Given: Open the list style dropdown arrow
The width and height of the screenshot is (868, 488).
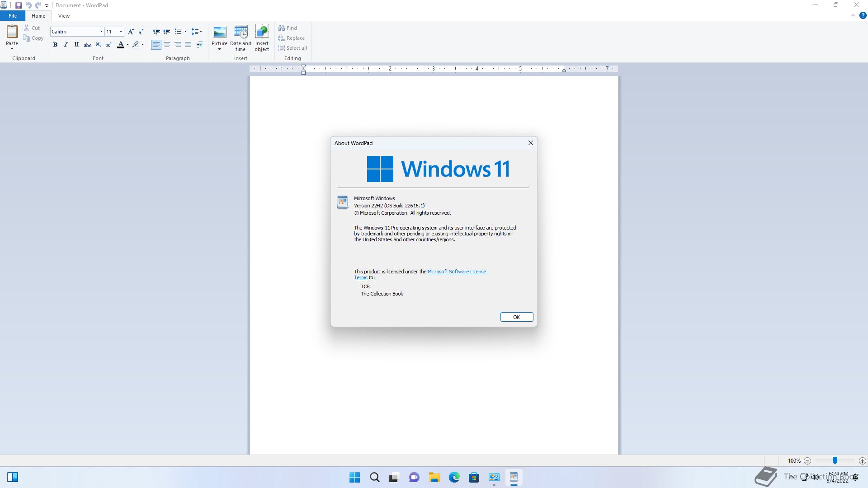Looking at the screenshot, I should pyautogui.click(x=185, y=32).
